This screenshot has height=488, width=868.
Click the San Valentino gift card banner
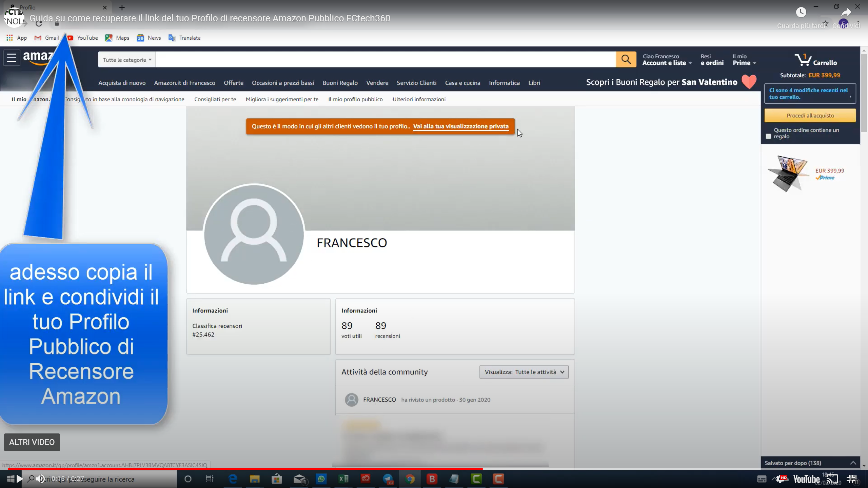[671, 82]
